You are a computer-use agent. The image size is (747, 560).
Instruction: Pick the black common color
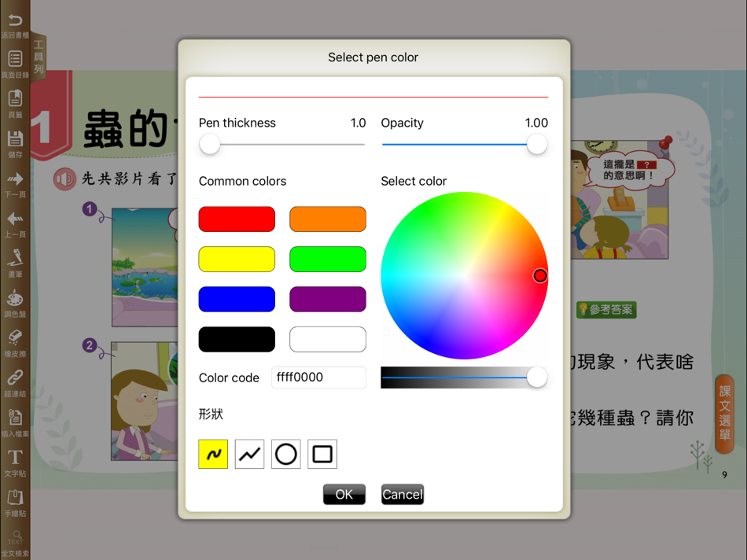237,339
